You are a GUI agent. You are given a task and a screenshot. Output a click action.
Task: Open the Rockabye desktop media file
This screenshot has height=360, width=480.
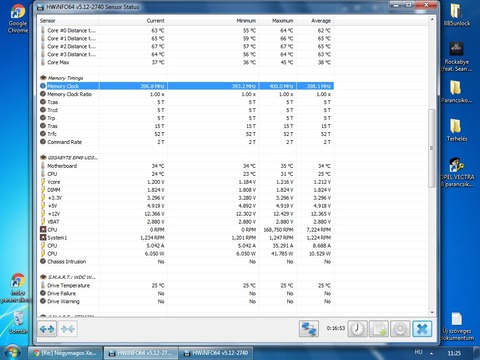point(456,57)
